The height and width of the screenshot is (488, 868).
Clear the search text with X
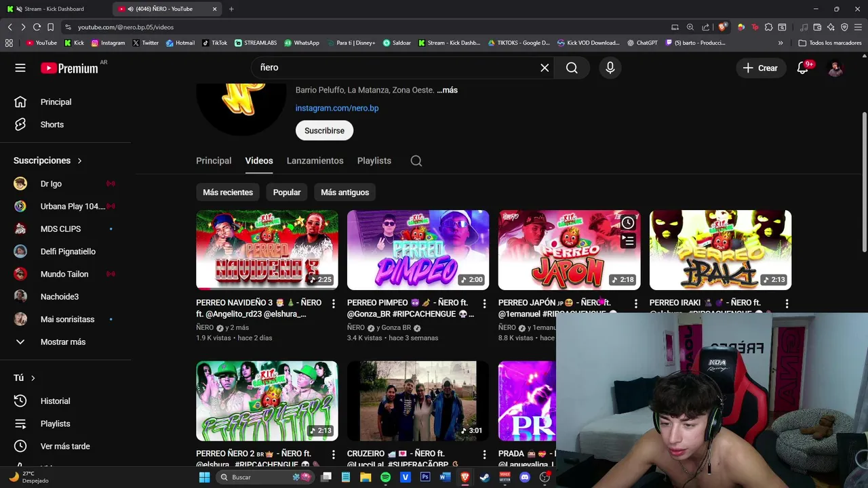(x=545, y=68)
